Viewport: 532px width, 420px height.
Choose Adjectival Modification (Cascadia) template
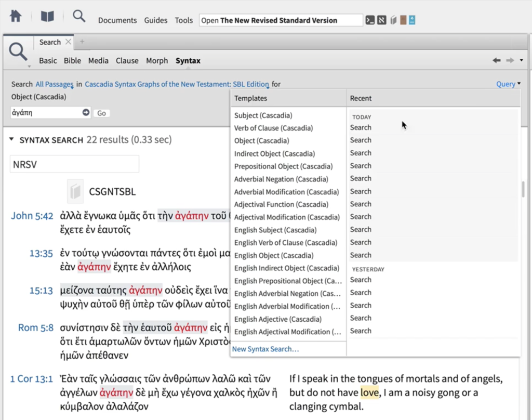point(287,217)
